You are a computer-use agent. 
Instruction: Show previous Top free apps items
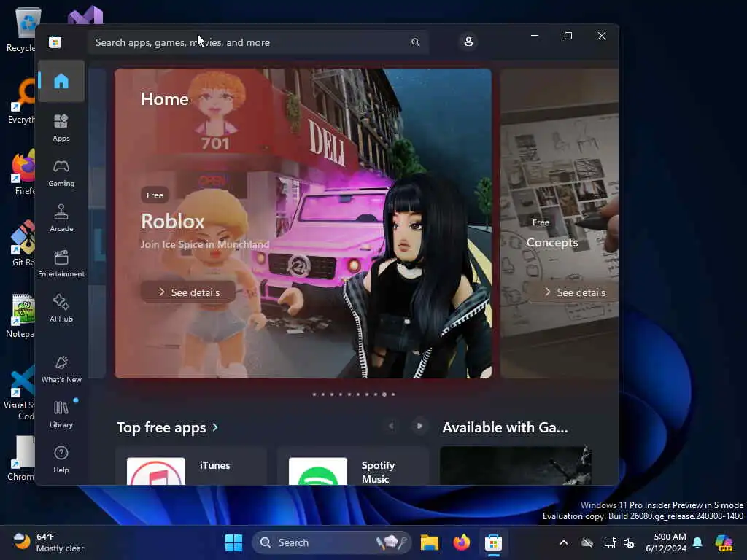pyautogui.click(x=391, y=426)
